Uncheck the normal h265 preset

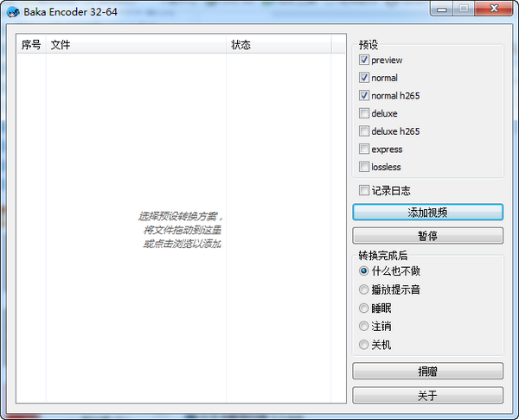(364, 96)
